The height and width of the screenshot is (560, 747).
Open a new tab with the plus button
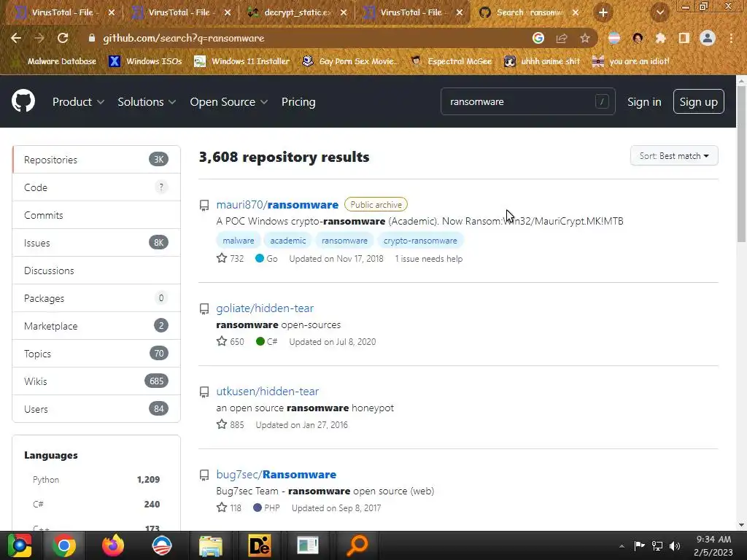(603, 12)
